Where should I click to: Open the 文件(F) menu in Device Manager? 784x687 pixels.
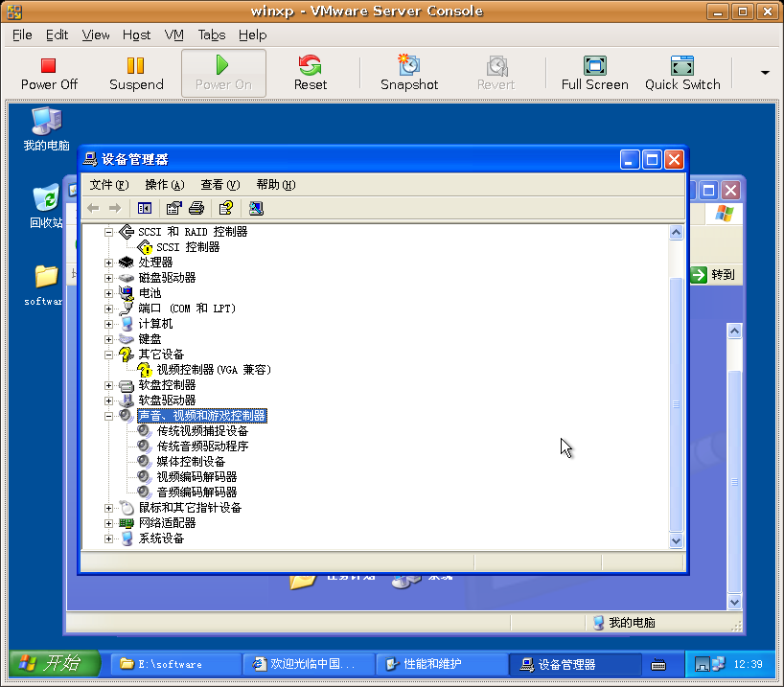109,185
